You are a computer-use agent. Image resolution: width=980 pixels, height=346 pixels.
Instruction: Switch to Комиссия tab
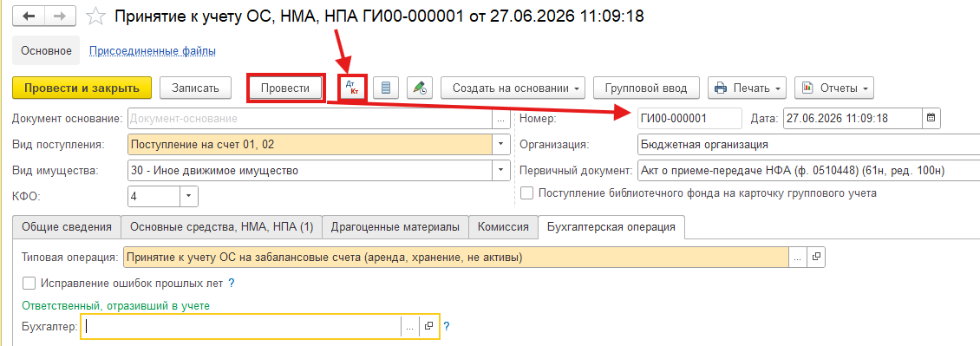[503, 227]
